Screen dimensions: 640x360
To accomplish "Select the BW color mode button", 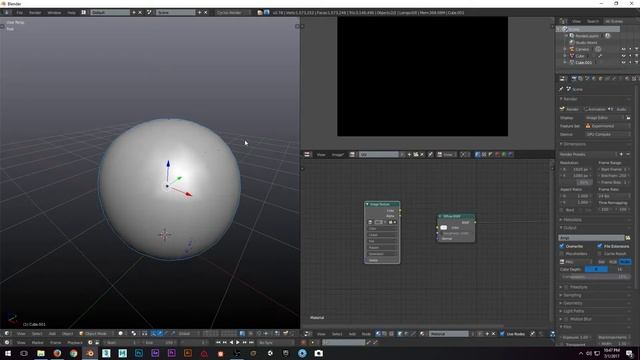I will (601, 262).
